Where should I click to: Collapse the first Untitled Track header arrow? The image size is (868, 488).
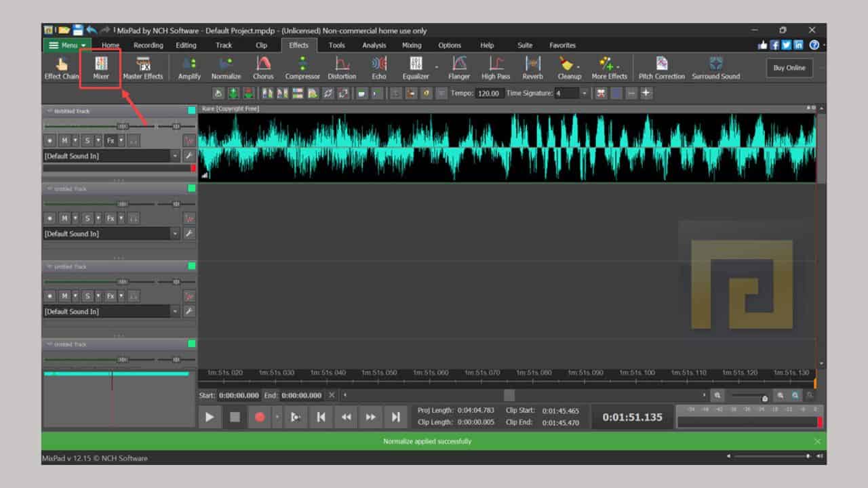[x=50, y=110]
